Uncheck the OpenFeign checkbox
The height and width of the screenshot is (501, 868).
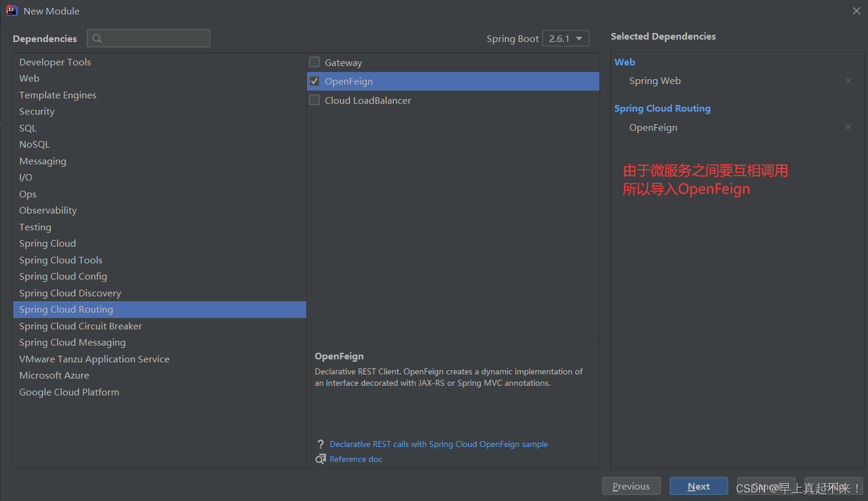[x=314, y=81]
